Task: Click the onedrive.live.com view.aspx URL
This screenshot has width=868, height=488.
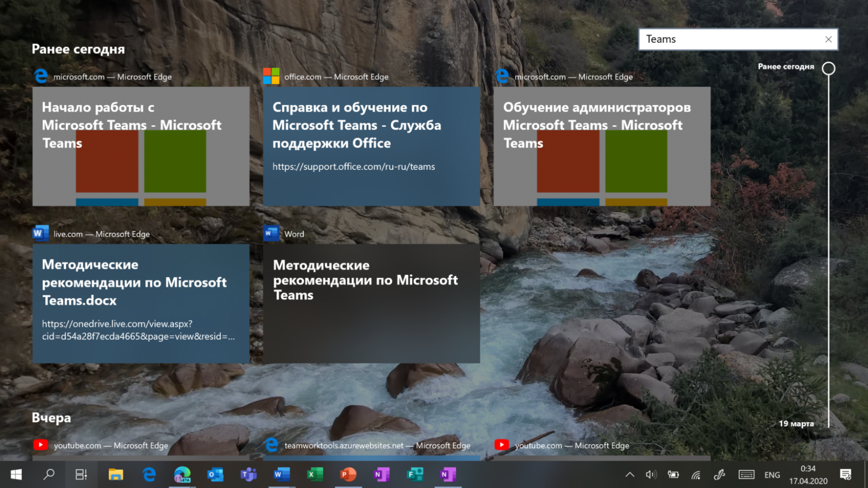Action: [x=138, y=330]
